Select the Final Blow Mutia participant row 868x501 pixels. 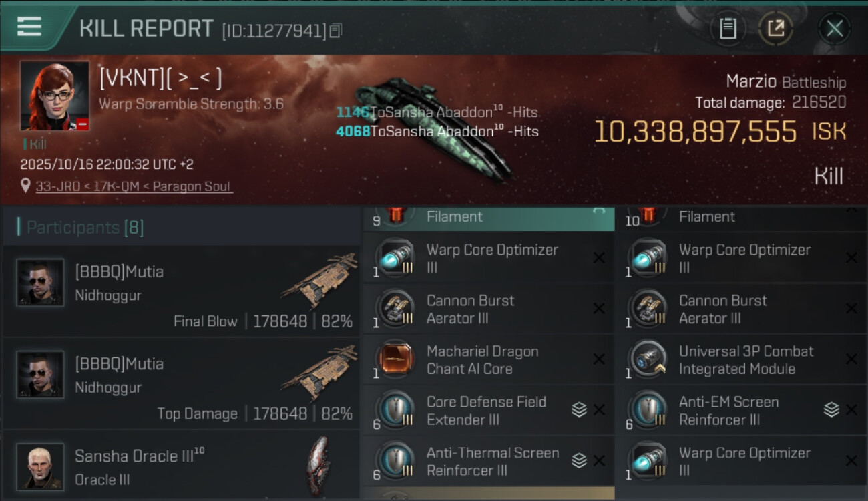pos(182,291)
